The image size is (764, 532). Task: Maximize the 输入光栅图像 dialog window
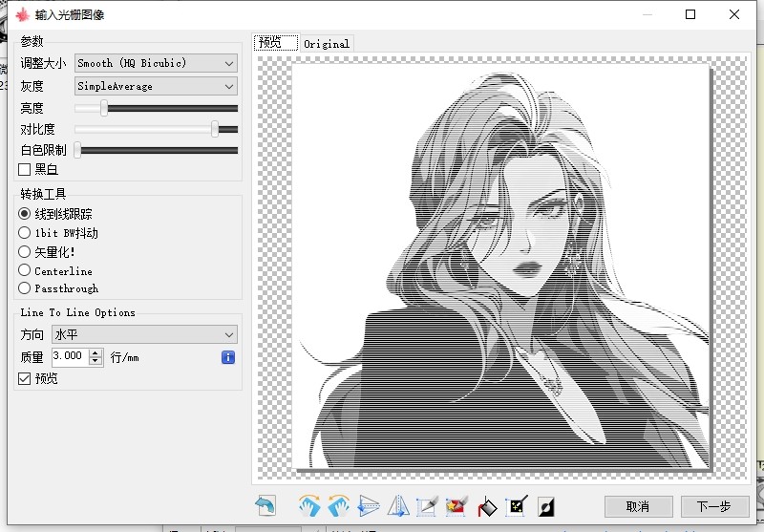pos(690,14)
